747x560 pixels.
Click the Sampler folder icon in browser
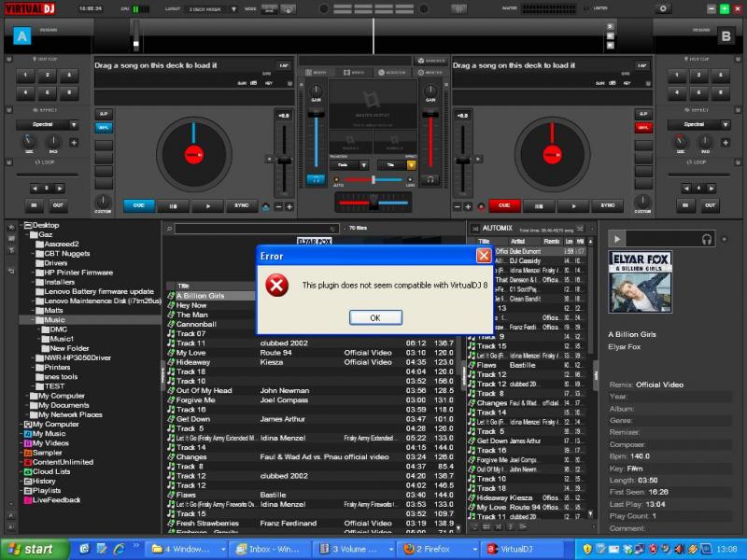28,452
